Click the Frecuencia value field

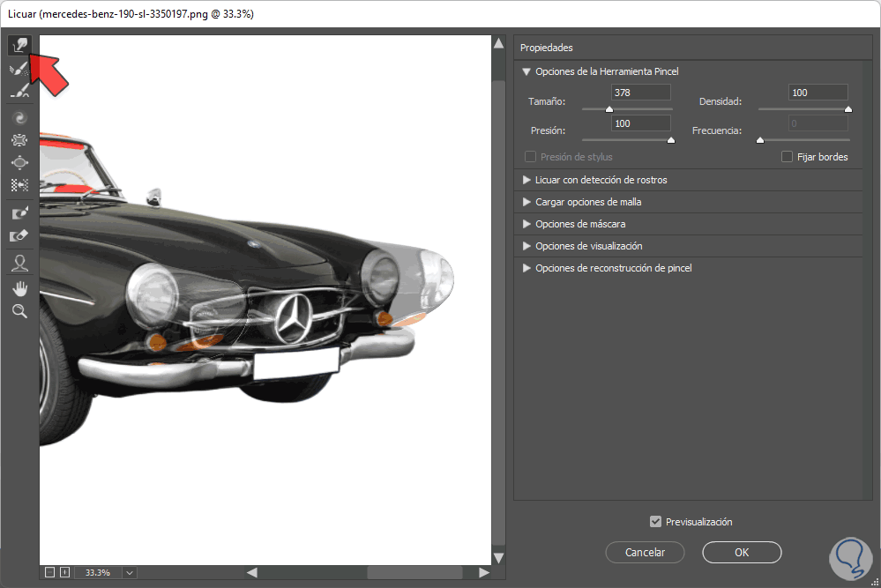tap(818, 123)
